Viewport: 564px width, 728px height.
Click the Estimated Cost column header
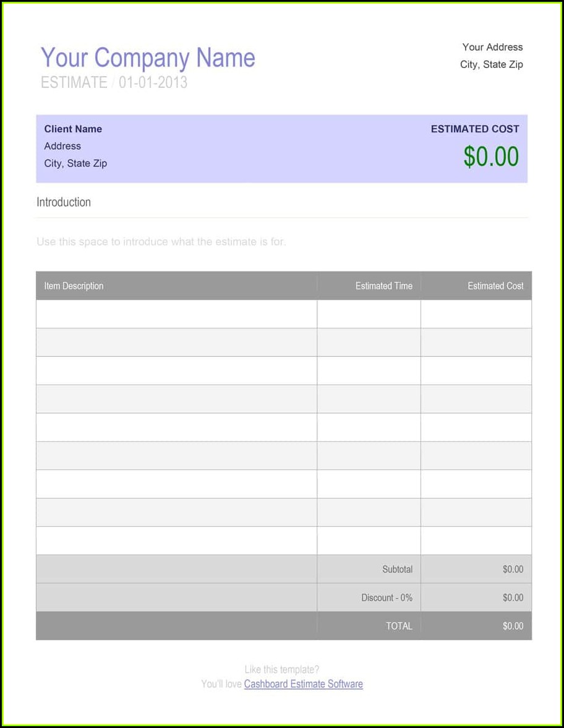495,286
